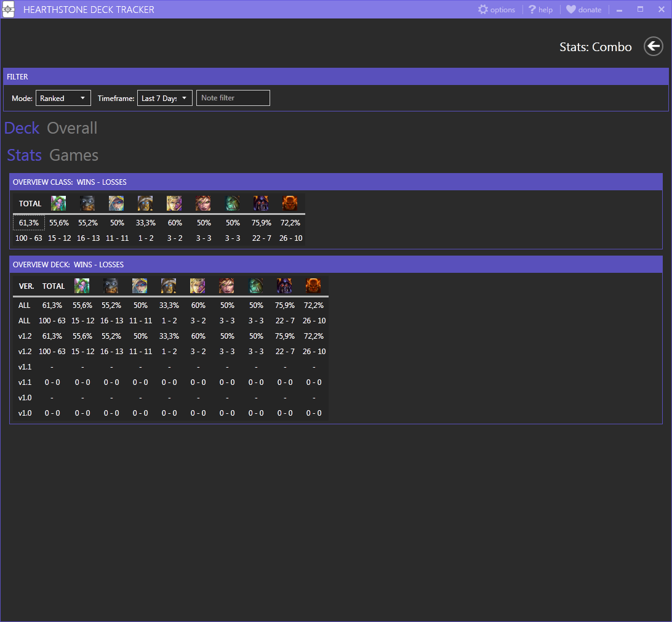
Task: Click the donate link
Action: (583, 10)
